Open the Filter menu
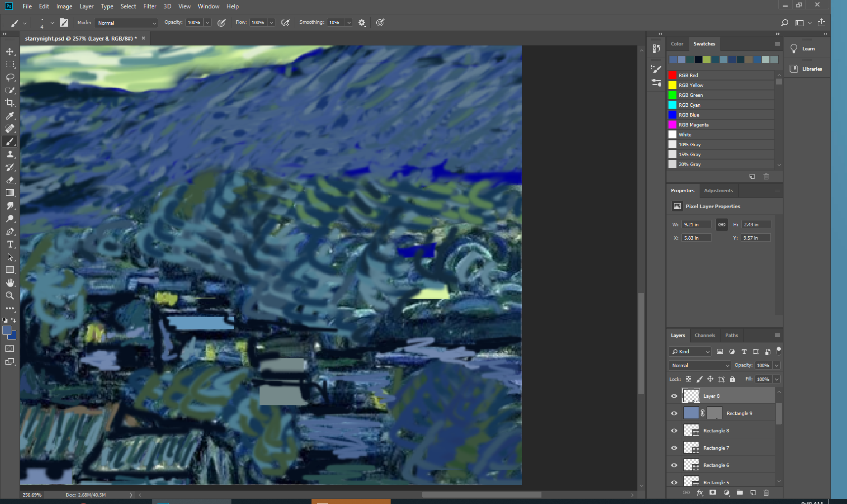The width and height of the screenshot is (847, 504). pyautogui.click(x=150, y=6)
